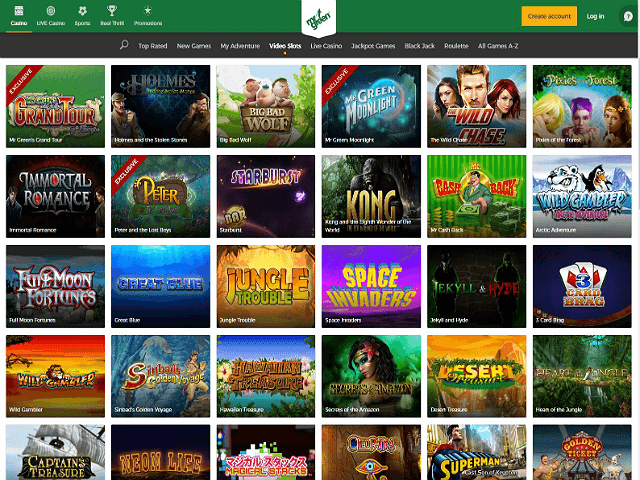
Task: Go to LIVE Casino icon
Action: pyautogui.click(x=51, y=14)
